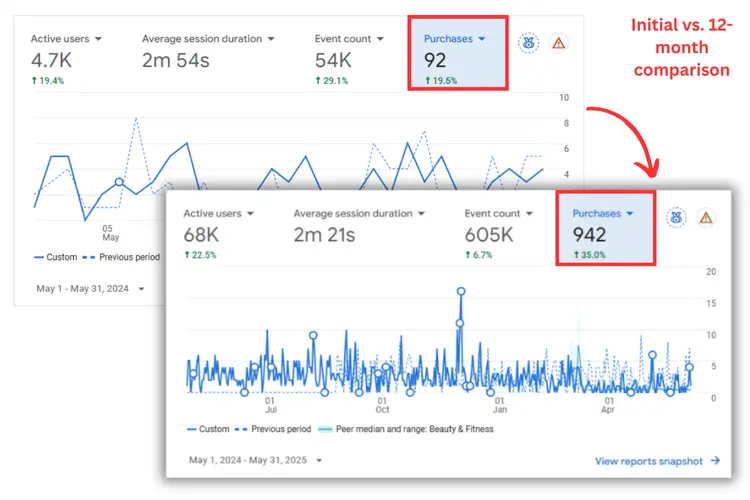Viewport: 750px width, 500px height.
Task: Click 35.0% change under 942 purchases
Action: point(589,255)
